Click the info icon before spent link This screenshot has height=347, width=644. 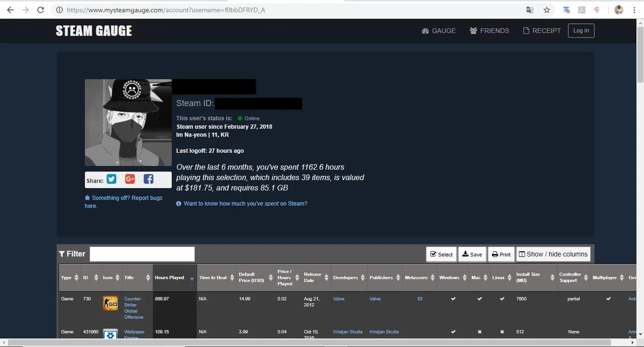point(179,204)
